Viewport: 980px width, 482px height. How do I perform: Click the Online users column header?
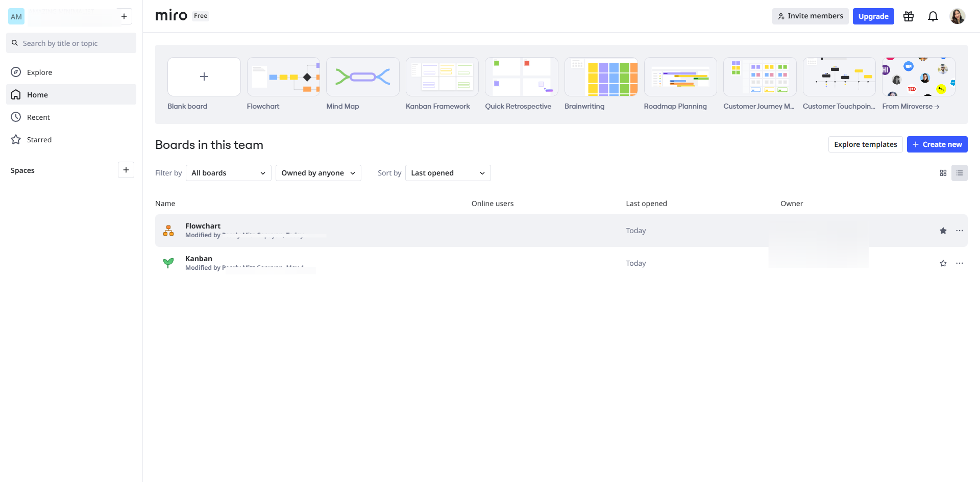pyautogui.click(x=493, y=204)
